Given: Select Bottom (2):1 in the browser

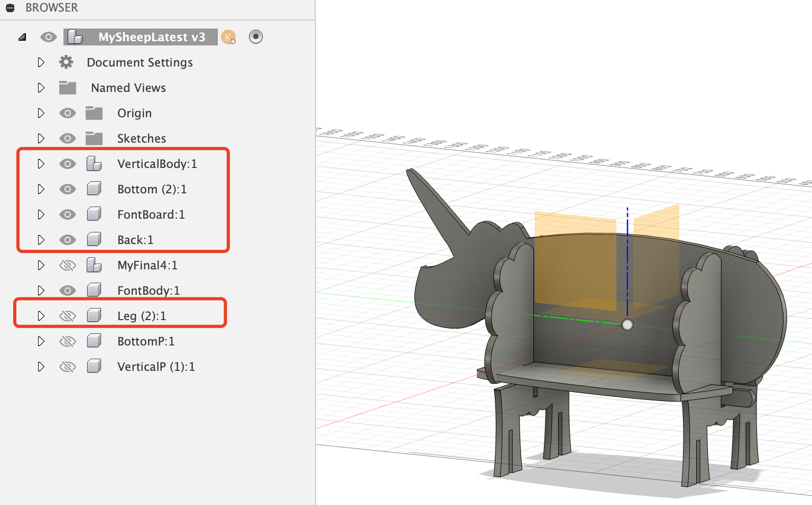Looking at the screenshot, I should [152, 189].
